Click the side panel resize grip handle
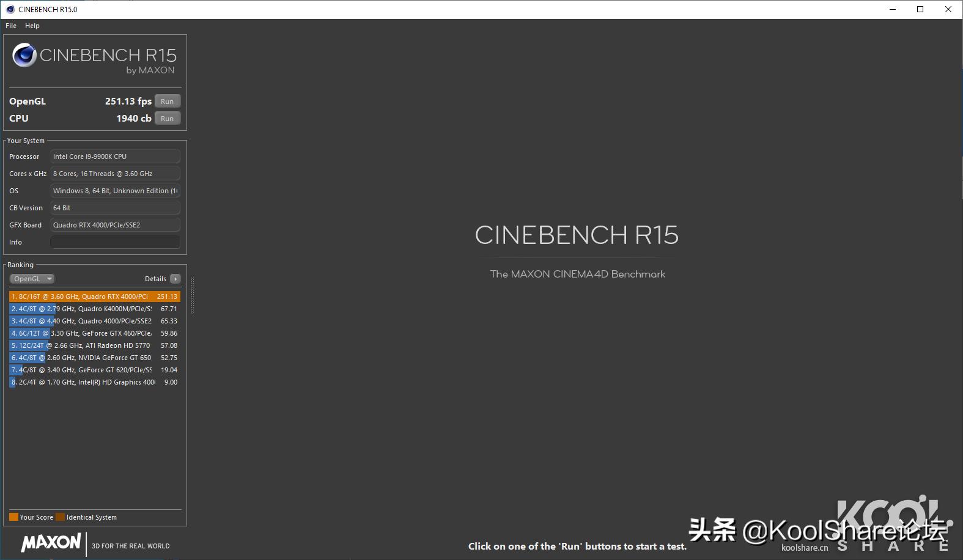The height and width of the screenshot is (560, 963). tap(192, 296)
